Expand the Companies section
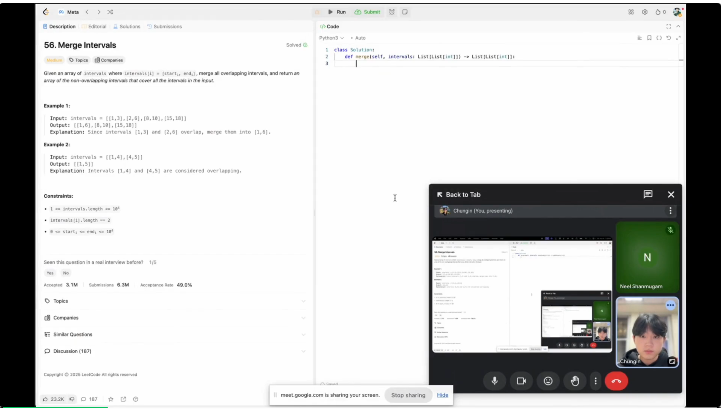The width and height of the screenshot is (722, 409). (66, 317)
